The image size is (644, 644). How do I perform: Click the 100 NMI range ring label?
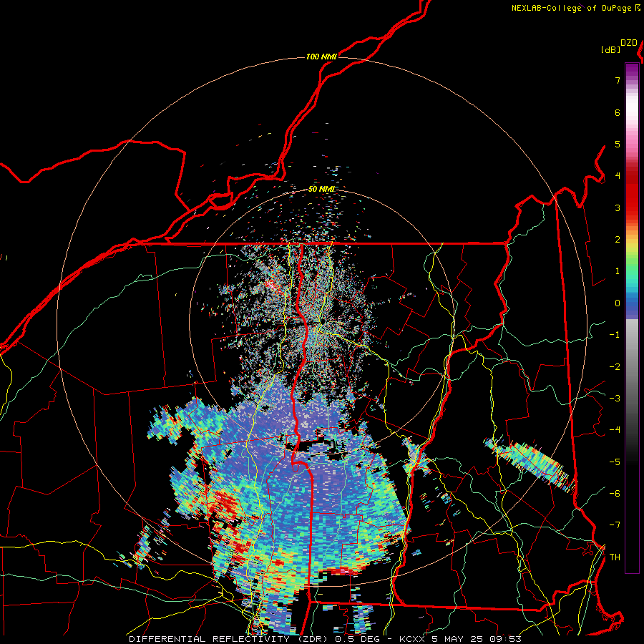coord(321,57)
